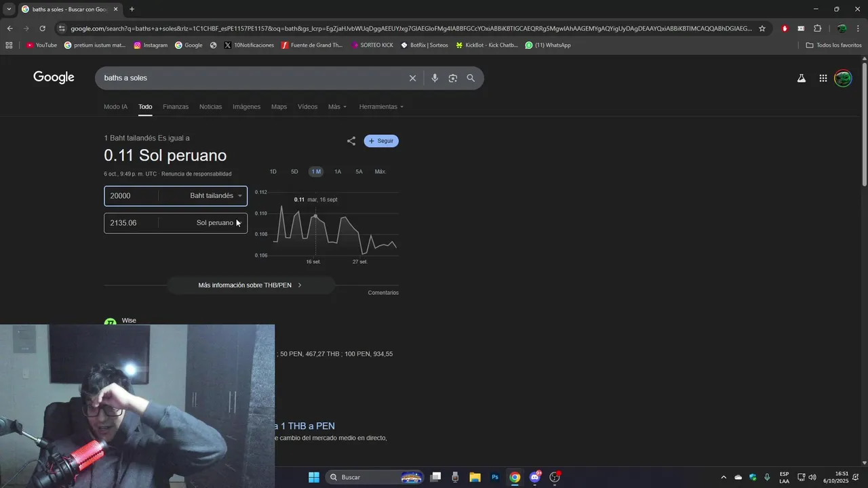Click the 16 sept point on the chart

pyautogui.click(x=315, y=216)
